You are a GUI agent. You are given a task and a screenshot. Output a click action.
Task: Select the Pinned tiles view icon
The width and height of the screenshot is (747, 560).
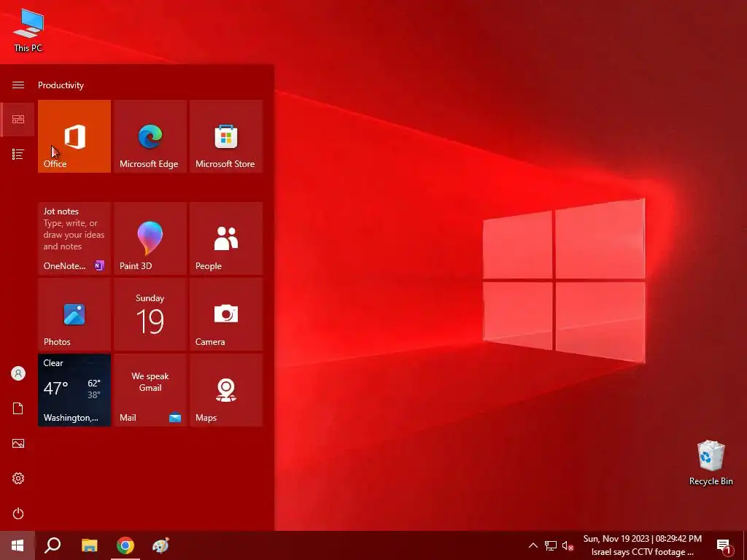[x=18, y=119]
